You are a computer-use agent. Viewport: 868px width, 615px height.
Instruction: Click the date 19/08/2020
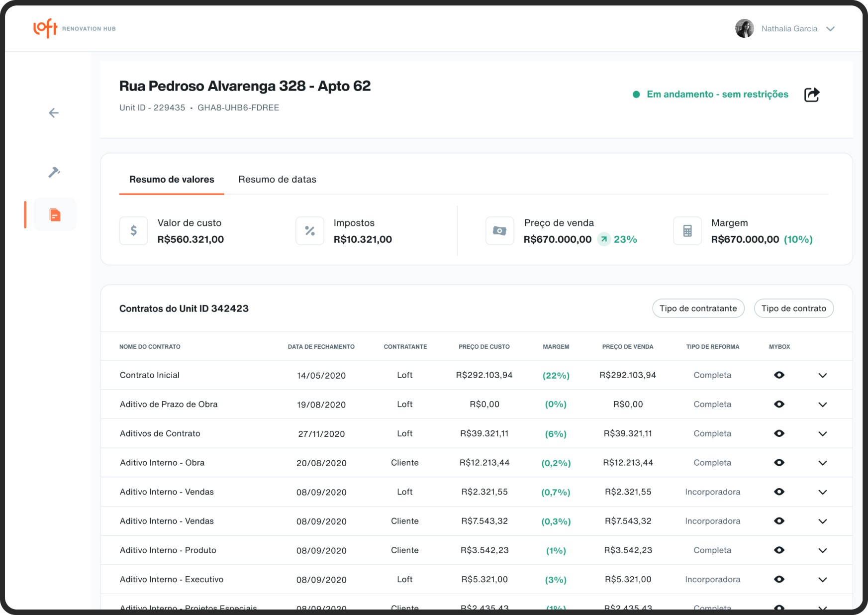321,405
